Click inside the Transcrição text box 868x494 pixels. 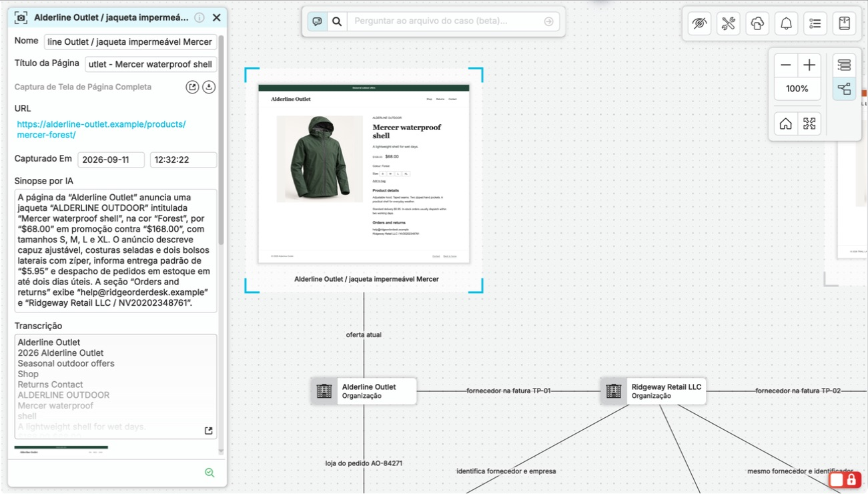coord(116,387)
